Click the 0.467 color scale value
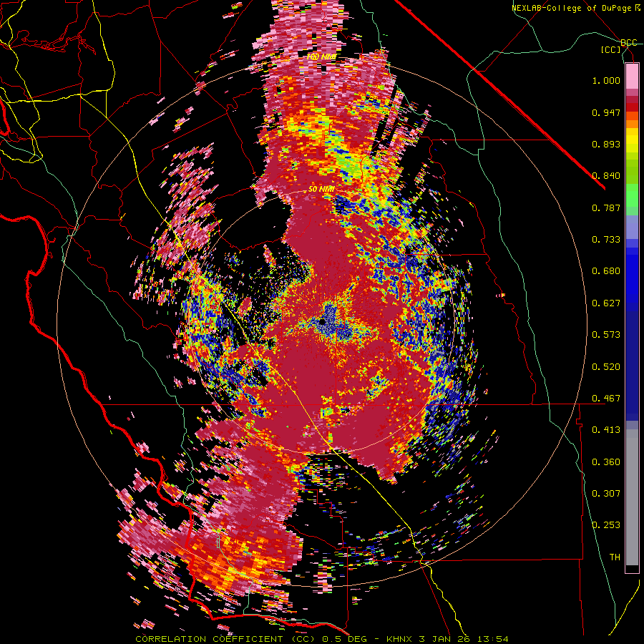 pos(606,399)
